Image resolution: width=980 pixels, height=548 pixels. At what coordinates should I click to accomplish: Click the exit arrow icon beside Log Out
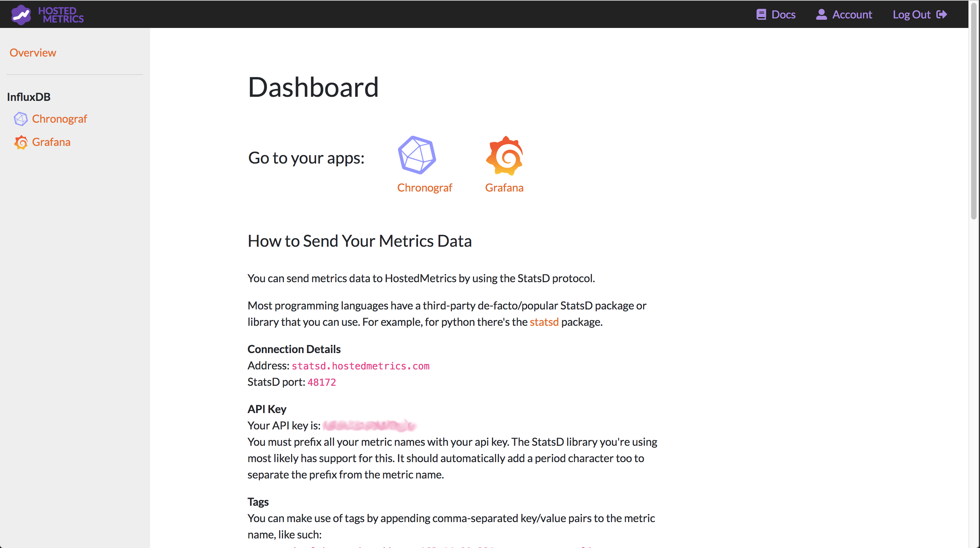coord(942,14)
